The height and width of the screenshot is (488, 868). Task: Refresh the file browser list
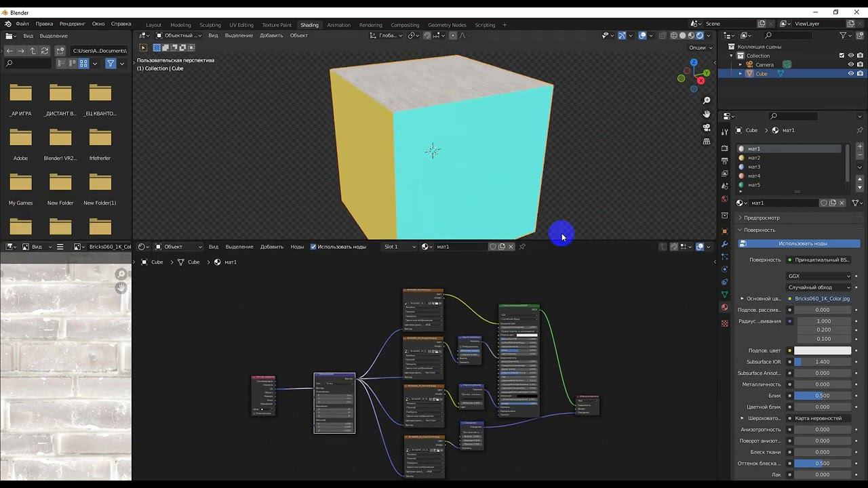click(45, 51)
